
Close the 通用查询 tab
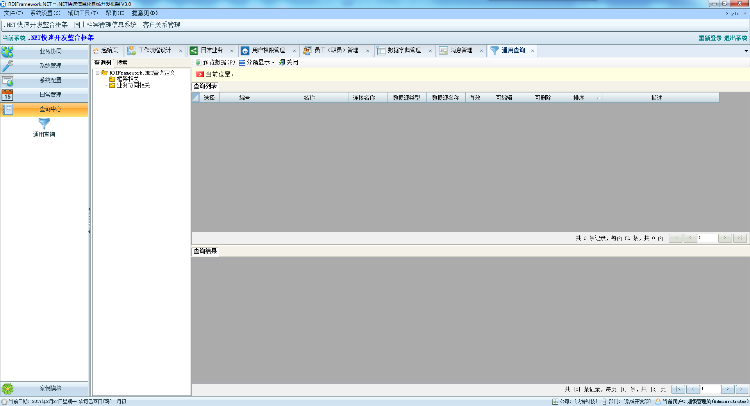532,51
